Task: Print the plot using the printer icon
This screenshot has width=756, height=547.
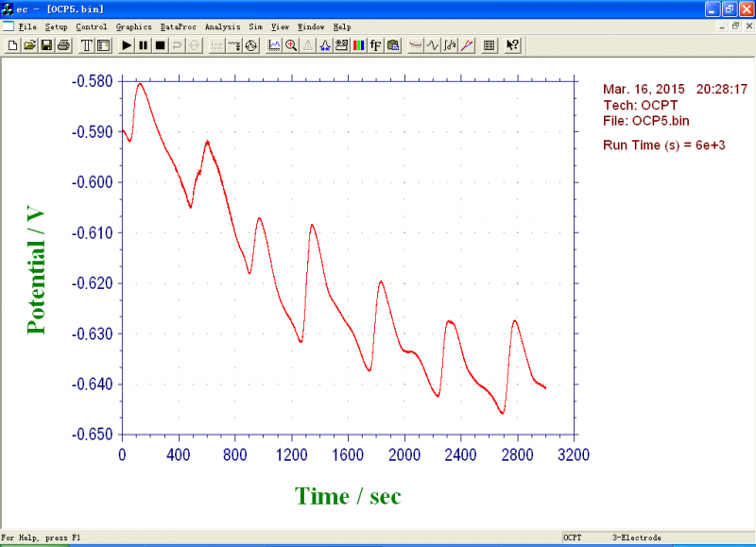Action: [63, 45]
